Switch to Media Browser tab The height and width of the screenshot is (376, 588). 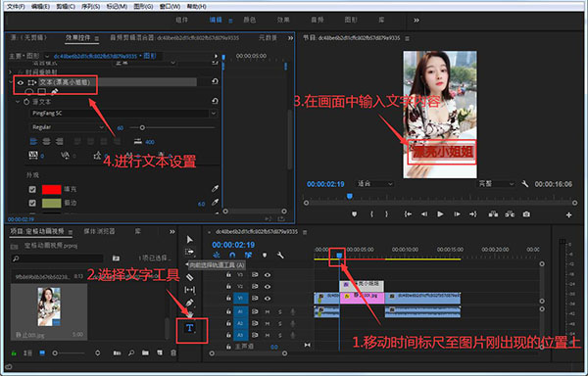coord(99,231)
